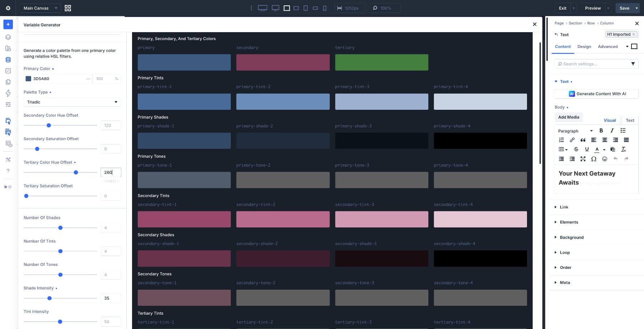Select the phone portrait view icon
This screenshot has width=644, height=329.
(x=325, y=8)
